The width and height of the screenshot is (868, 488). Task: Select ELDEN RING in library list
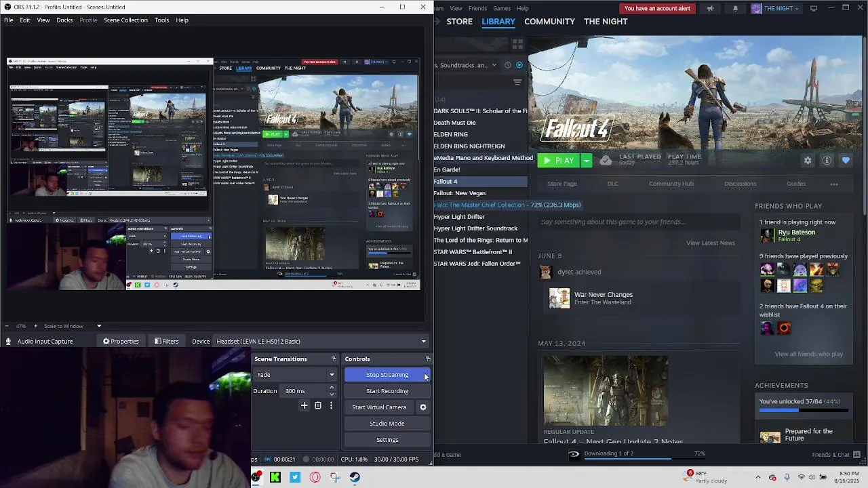[450, 134]
